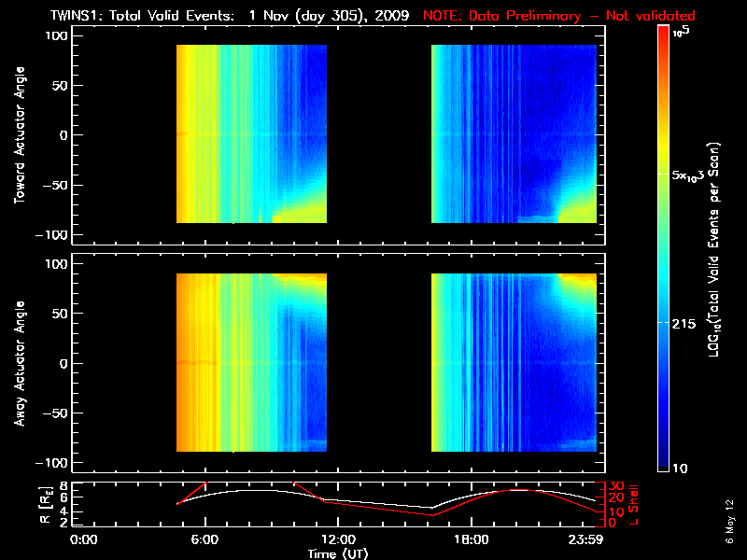Click the red L Shell axis label
The height and width of the screenshot is (560, 747).
(633, 505)
